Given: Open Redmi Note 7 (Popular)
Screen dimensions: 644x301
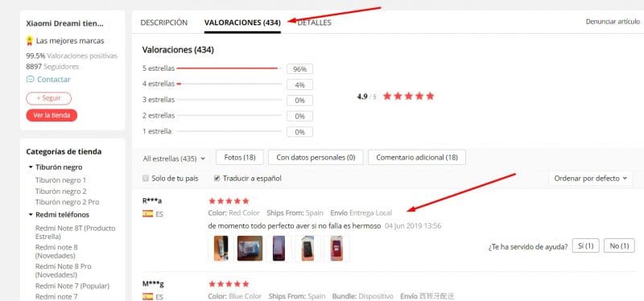Looking at the screenshot, I should [x=72, y=286].
